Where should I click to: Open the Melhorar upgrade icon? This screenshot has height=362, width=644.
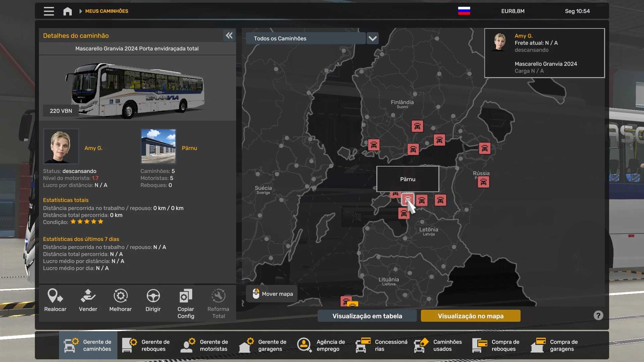pos(120,296)
